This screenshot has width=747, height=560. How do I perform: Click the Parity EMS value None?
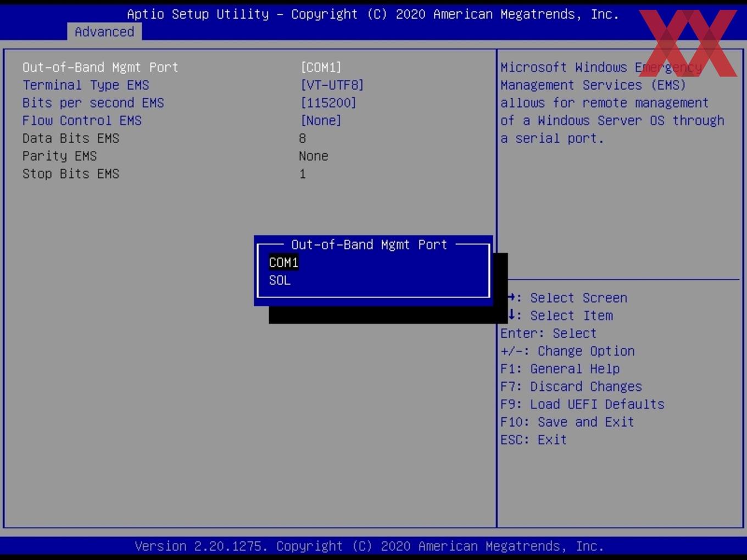[314, 156]
